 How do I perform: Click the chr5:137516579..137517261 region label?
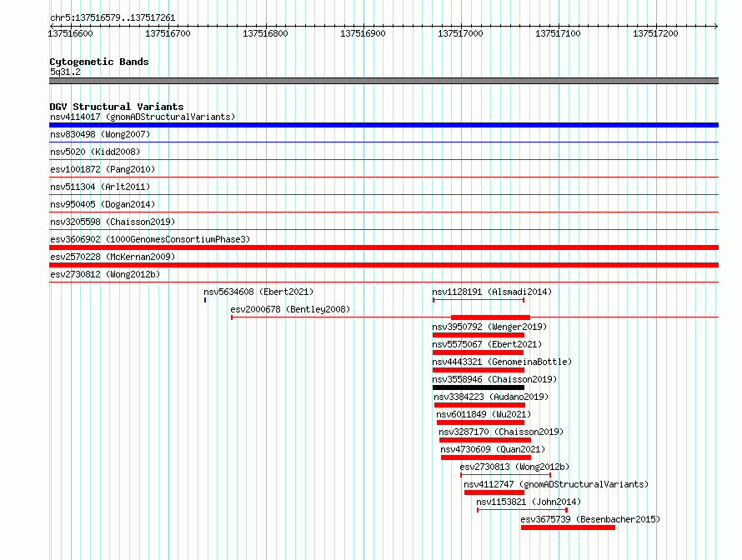click(x=113, y=17)
